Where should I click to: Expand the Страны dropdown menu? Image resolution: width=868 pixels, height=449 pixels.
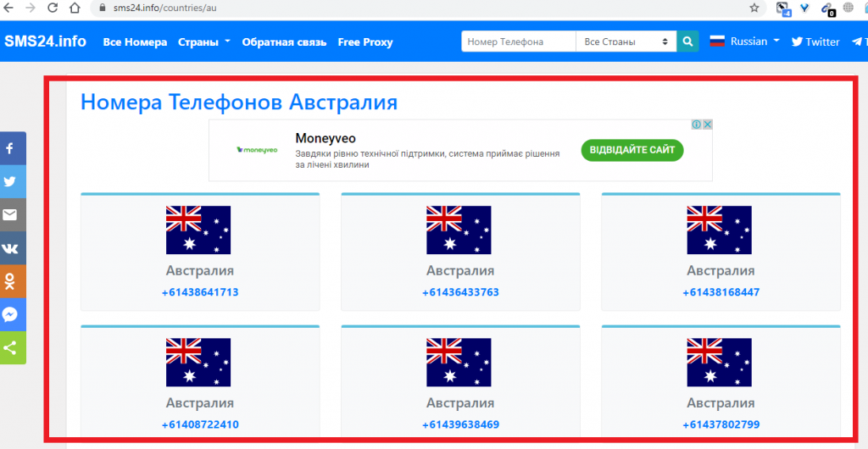(x=204, y=42)
